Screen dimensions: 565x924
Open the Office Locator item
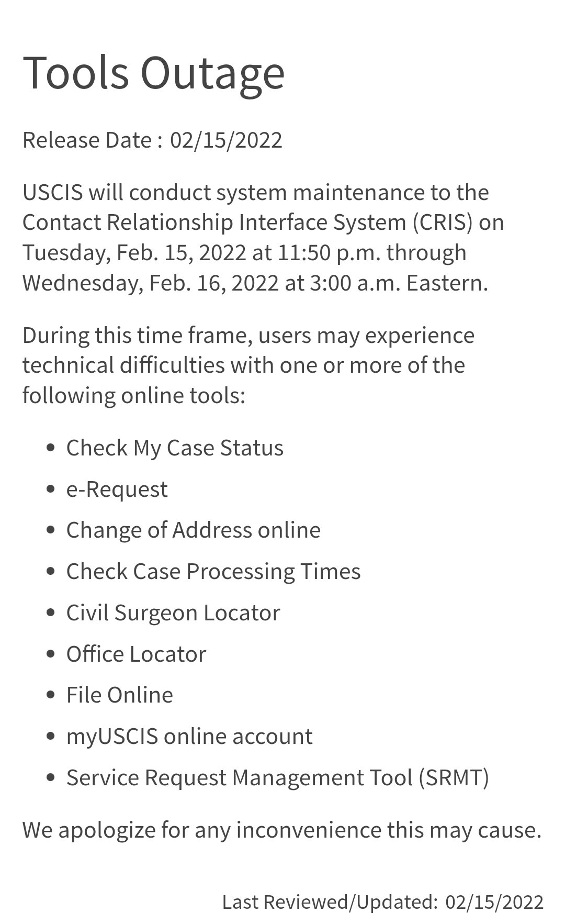[x=136, y=654]
